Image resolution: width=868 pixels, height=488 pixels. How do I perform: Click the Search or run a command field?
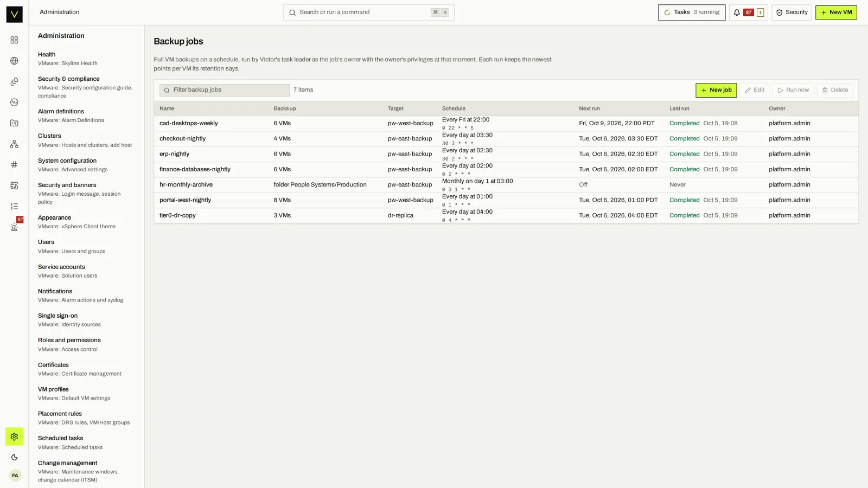pos(368,12)
